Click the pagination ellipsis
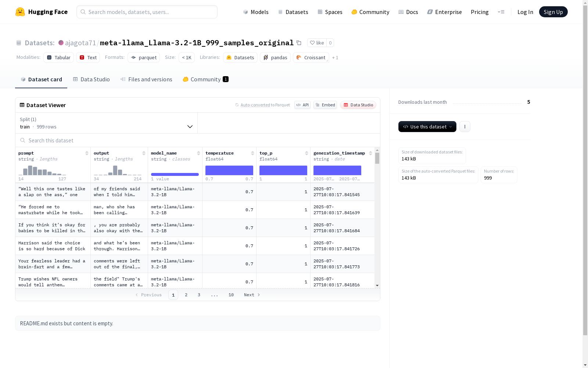Viewport: 588px width, 368px height. coord(215,295)
